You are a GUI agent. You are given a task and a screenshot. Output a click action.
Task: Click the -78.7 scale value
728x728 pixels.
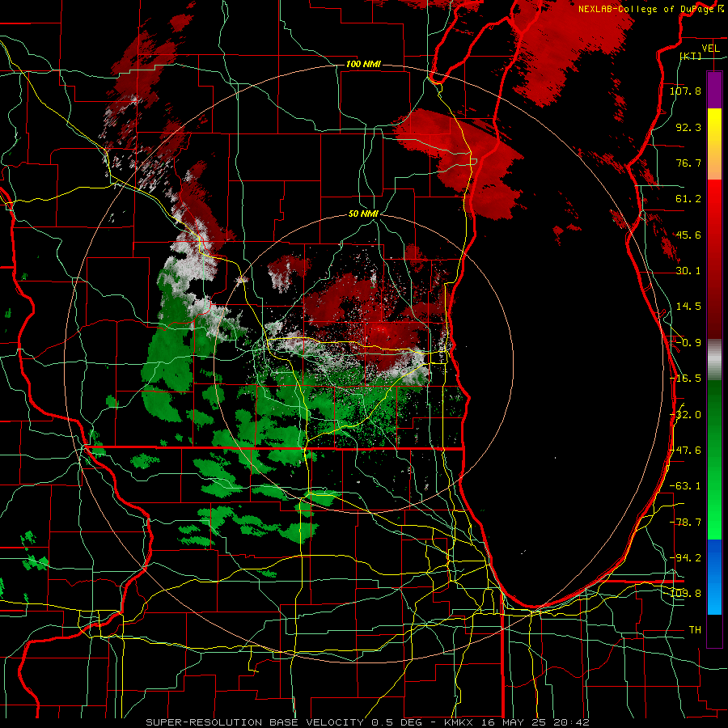[x=685, y=523]
